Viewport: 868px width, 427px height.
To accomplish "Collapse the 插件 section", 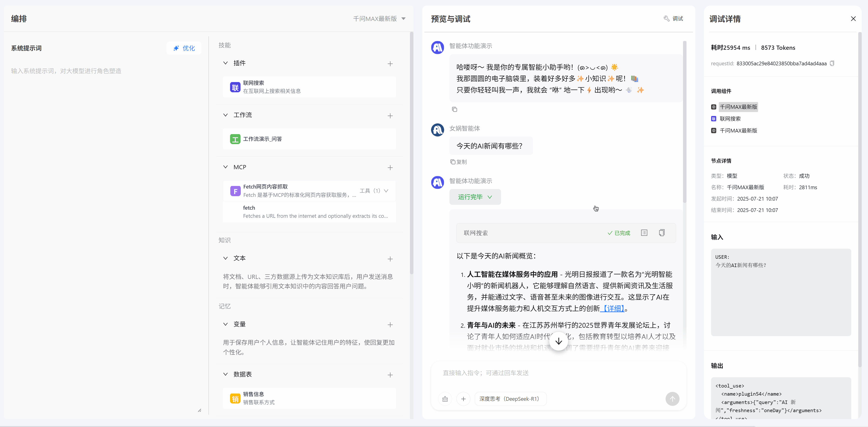I will point(225,63).
